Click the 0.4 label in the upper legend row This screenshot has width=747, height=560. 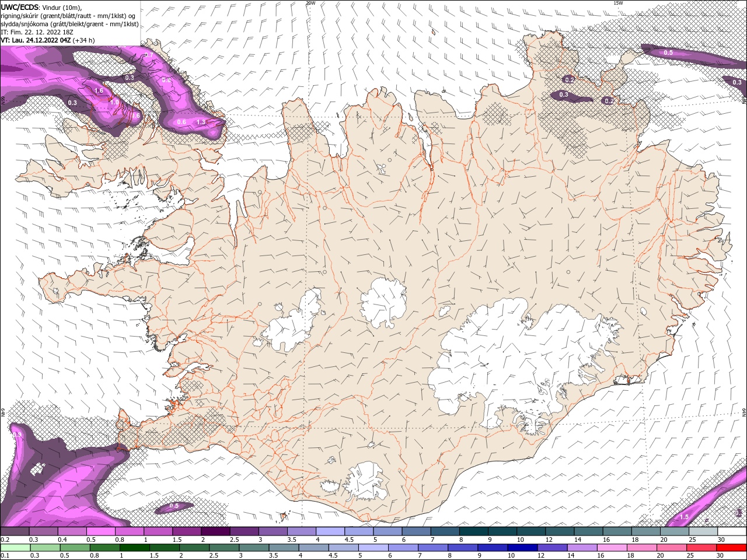[x=62, y=540]
